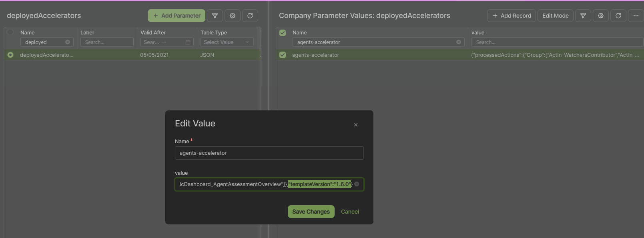The image size is (644, 238).
Task: Click Add Record button
Action: coord(512,16)
